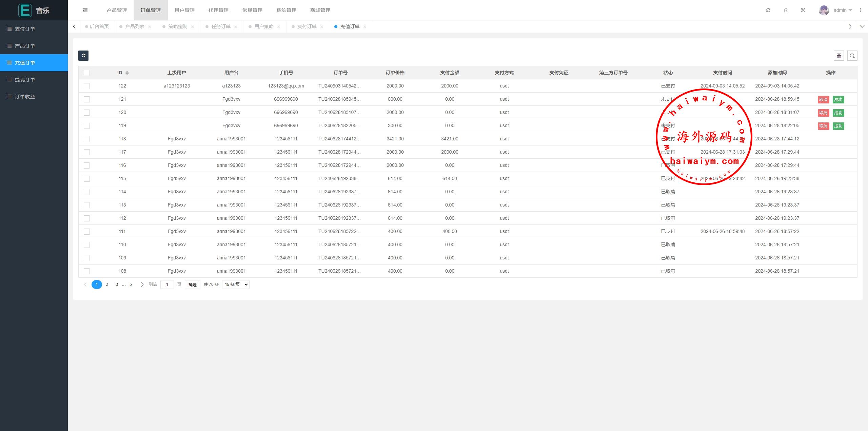The image size is (868, 431).
Task: Open the 15 条/页 page size dropdown
Action: [x=236, y=285]
